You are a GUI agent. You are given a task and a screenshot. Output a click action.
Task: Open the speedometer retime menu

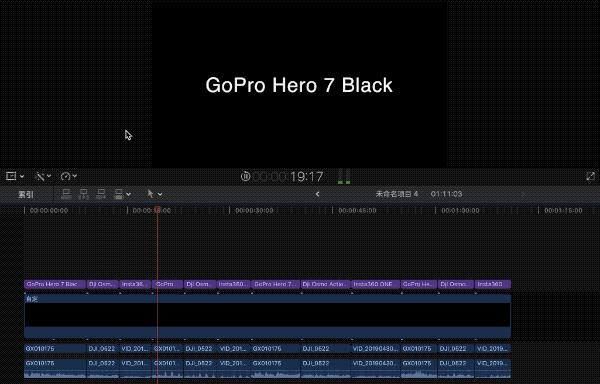click(66, 176)
